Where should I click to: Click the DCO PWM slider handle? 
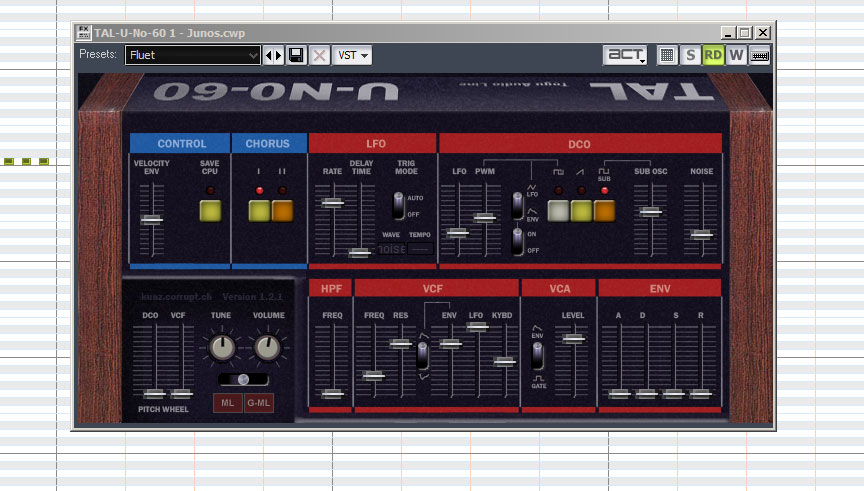485,217
